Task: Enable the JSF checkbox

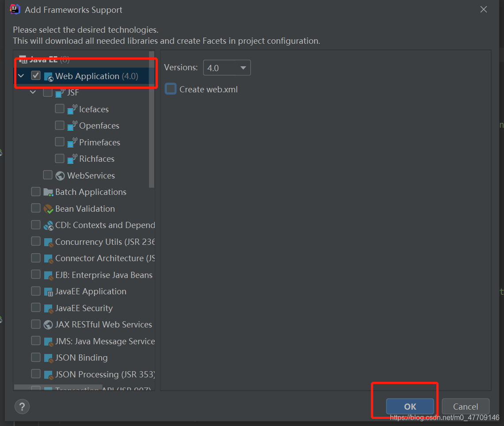Action: coord(48,92)
